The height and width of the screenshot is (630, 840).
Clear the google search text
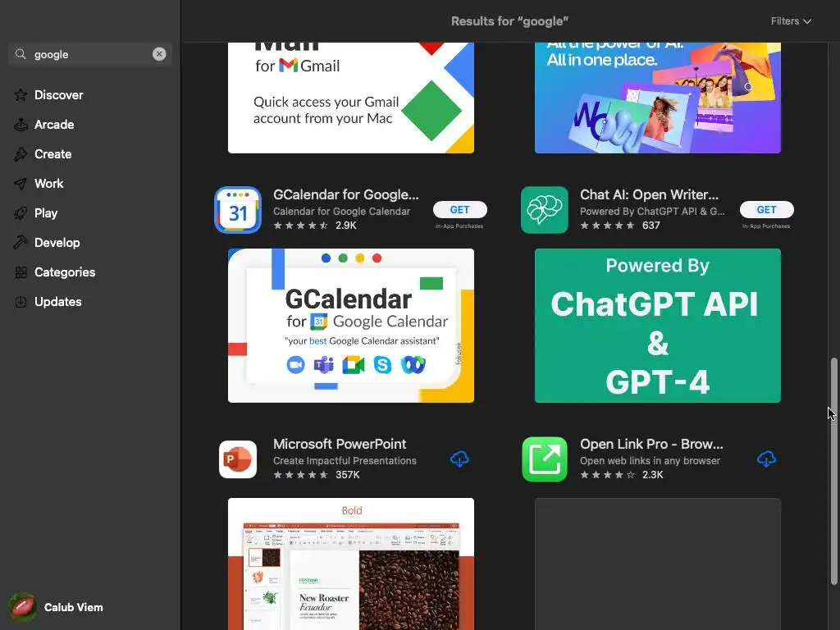(x=159, y=54)
